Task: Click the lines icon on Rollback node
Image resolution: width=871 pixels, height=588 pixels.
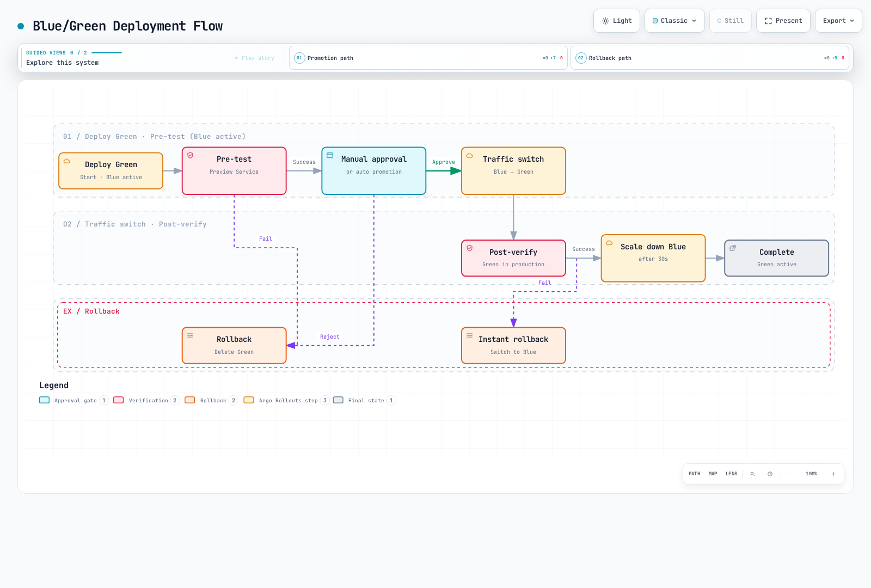Action: [x=191, y=335]
